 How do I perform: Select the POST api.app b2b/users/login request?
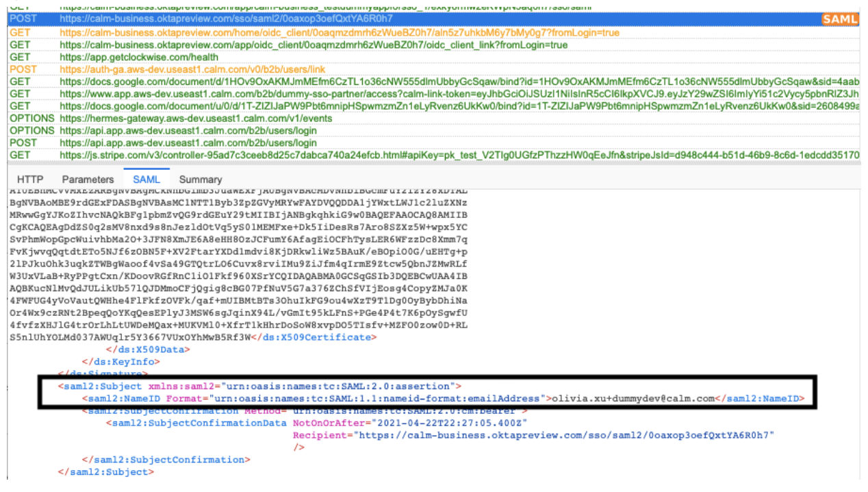click(188, 143)
